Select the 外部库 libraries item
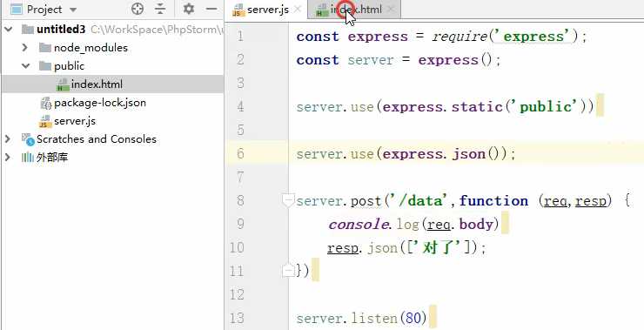The width and height of the screenshot is (644, 330). (52, 157)
